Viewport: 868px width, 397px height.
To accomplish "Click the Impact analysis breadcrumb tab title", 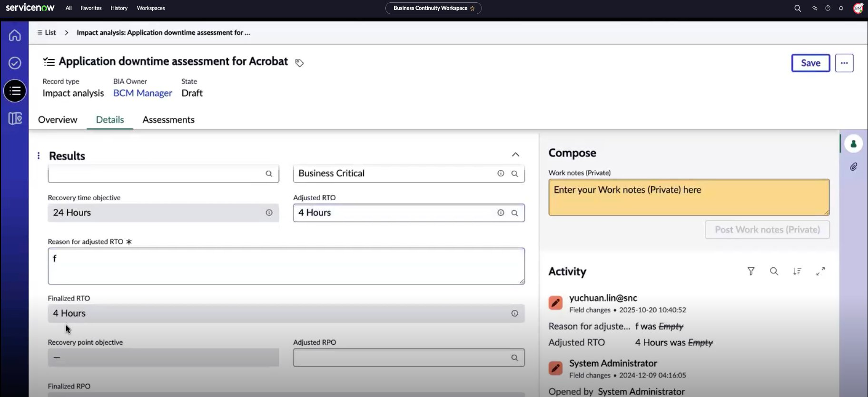I will 163,32.
